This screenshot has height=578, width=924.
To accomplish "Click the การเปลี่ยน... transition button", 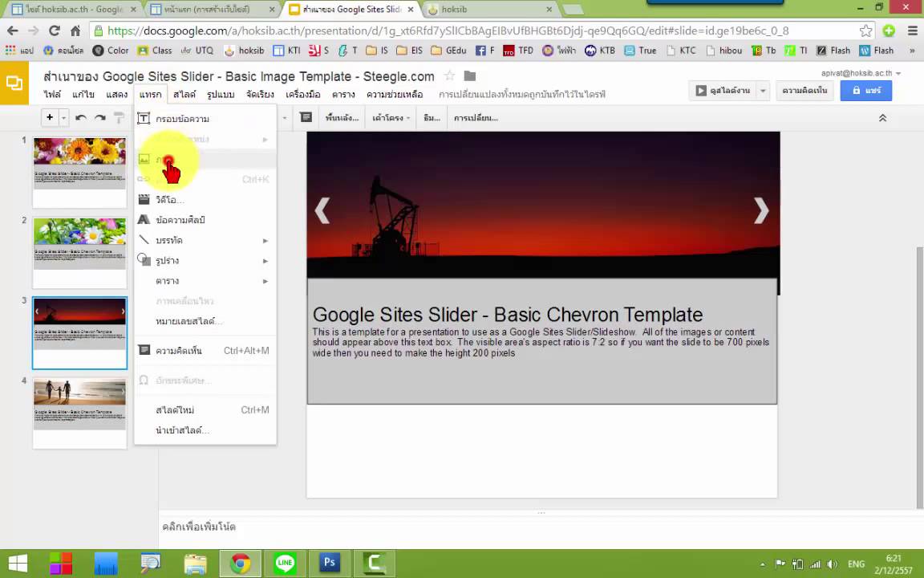I will coord(476,118).
